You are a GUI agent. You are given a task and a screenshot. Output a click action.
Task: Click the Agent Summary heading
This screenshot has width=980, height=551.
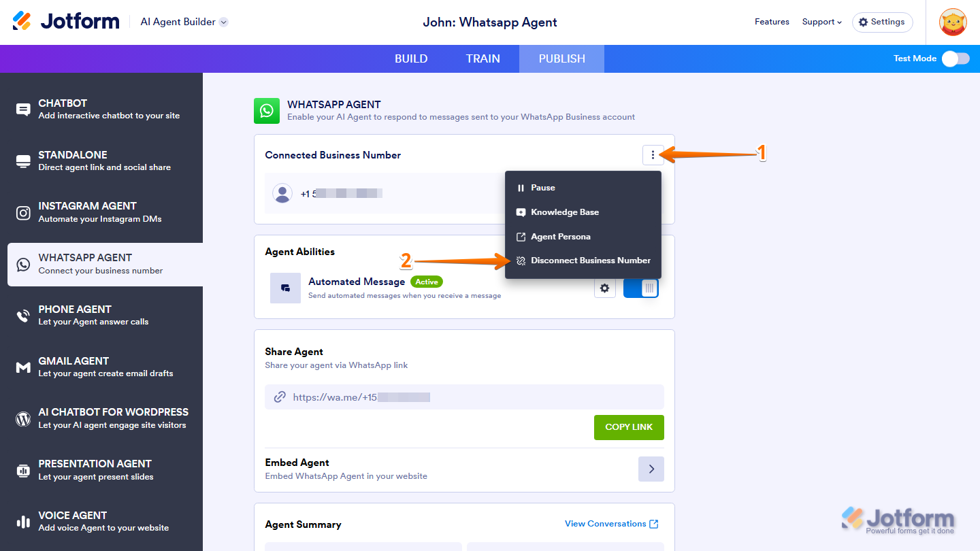pos(303,524)
